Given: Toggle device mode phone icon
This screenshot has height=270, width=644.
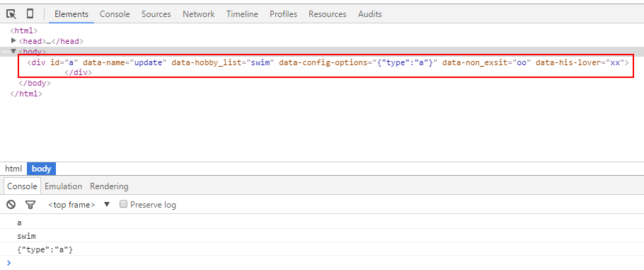Looking at the screenshot, I should tap(30, 14).
